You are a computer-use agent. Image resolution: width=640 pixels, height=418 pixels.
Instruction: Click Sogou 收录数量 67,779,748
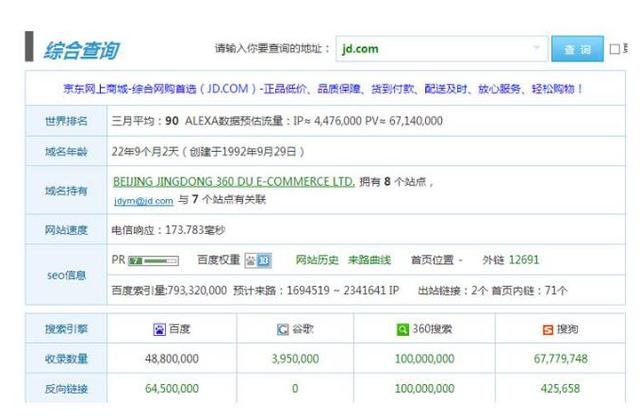[560, 359]
